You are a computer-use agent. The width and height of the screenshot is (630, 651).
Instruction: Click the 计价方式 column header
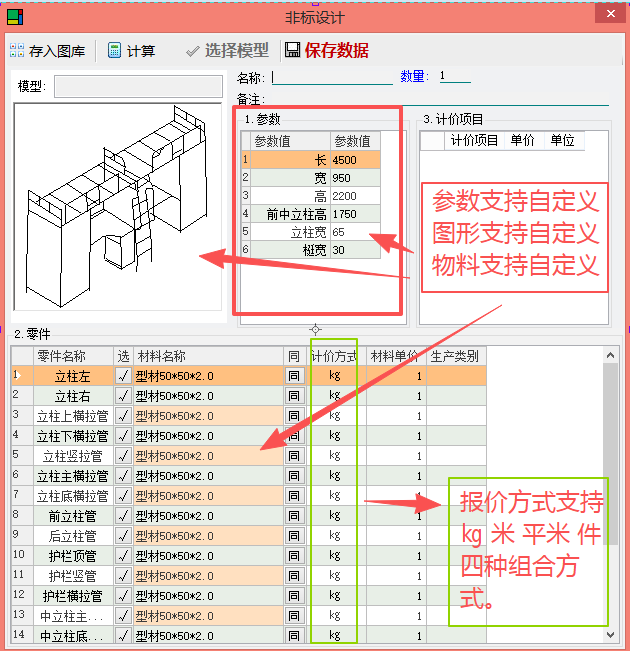point(336,356)
